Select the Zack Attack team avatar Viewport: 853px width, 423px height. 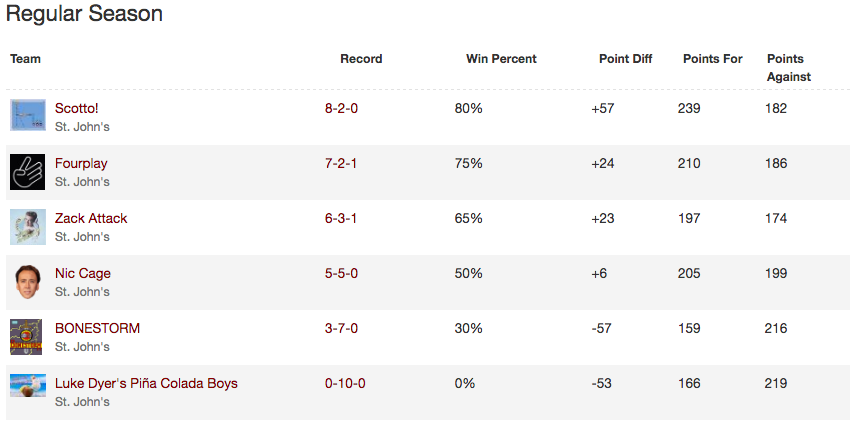[x=28, y=227]
